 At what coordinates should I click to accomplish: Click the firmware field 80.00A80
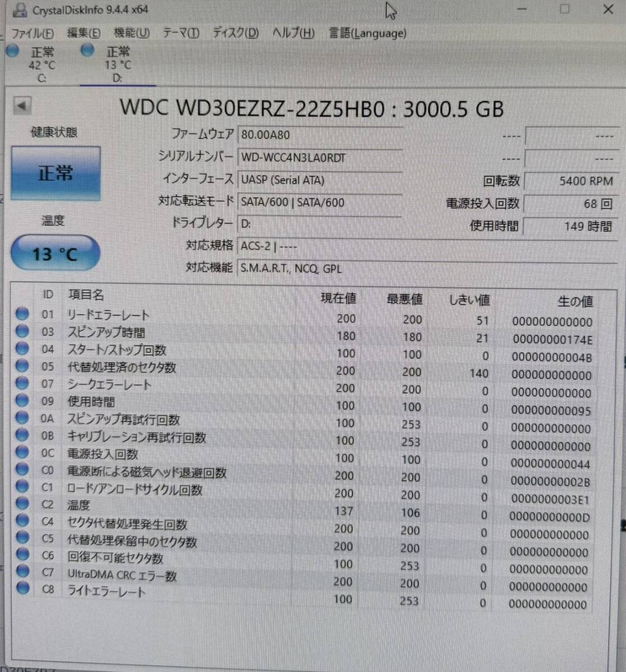click(320, 135)
